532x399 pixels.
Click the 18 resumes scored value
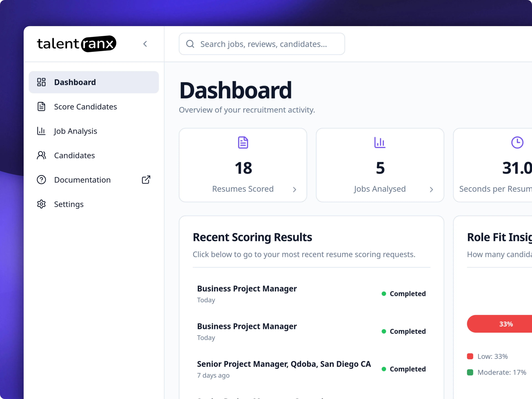243,168
